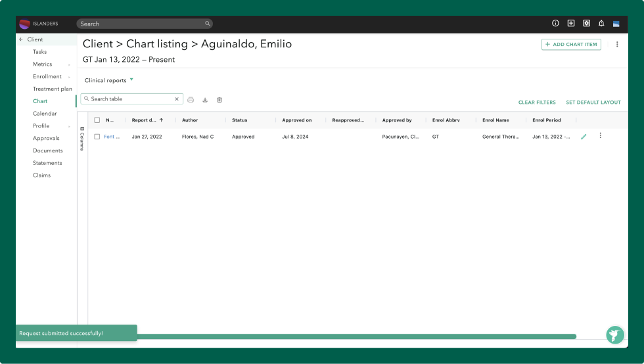Click the Enrol Period column header
The image size is (644, 364).
click(x=546, y=120)
